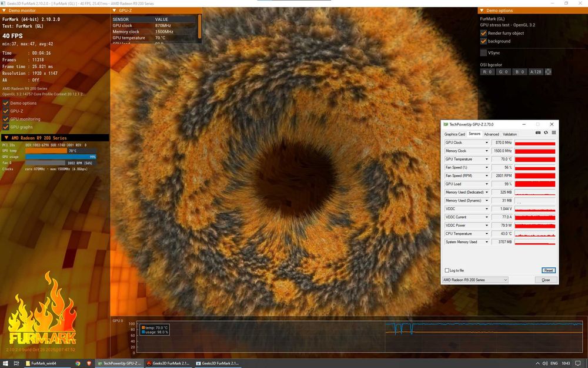Open the System Memory Used sensor dropdown
The width and height of the screenshot is (588, 368).
click(x=487, y=242)
